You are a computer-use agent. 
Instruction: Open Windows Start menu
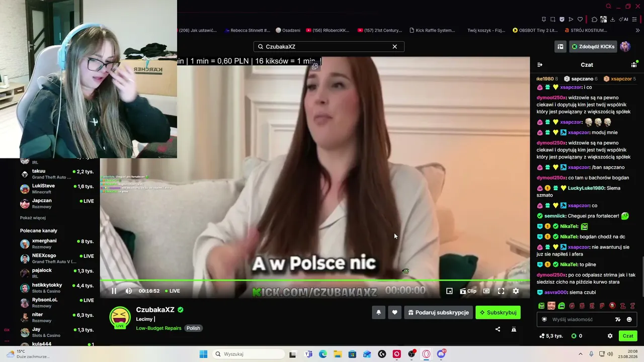click(203, 354)
